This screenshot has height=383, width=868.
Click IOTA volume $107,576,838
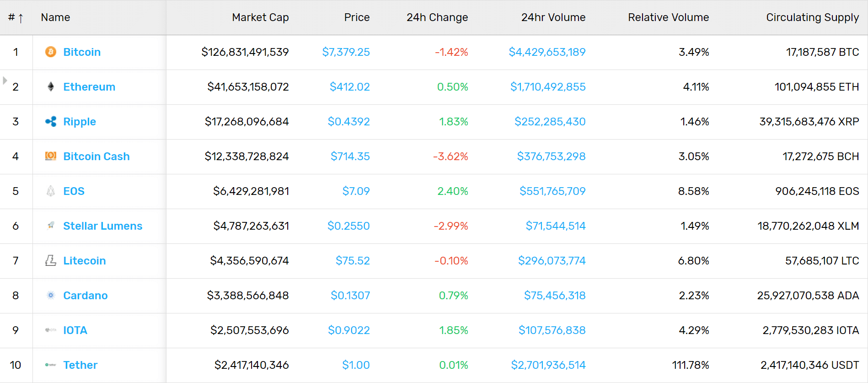click(552, 330)
